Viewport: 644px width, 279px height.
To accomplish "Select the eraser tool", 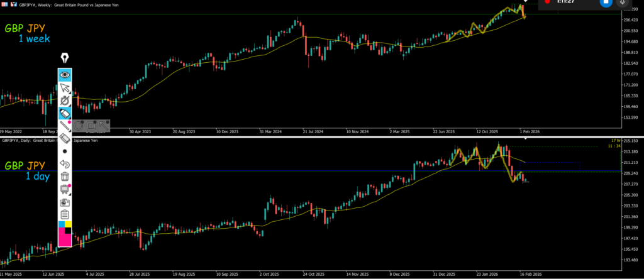I will [x=64, y=138].
